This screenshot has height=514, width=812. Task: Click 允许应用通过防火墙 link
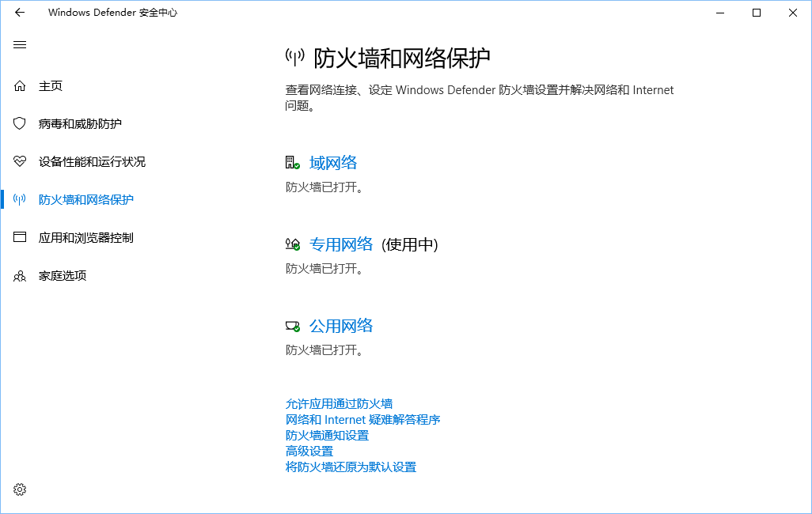[339, 404]
